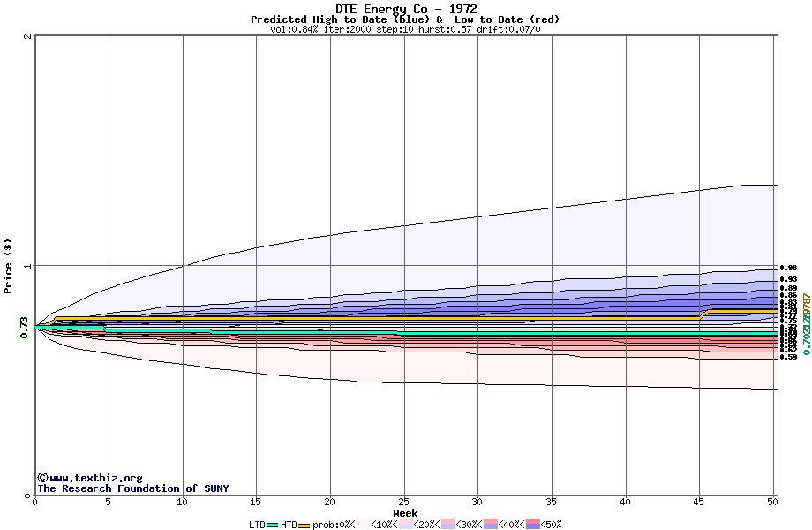Click the 'prob:0%<' legend label
The image size is (812, 530).
tap(334, 525)
